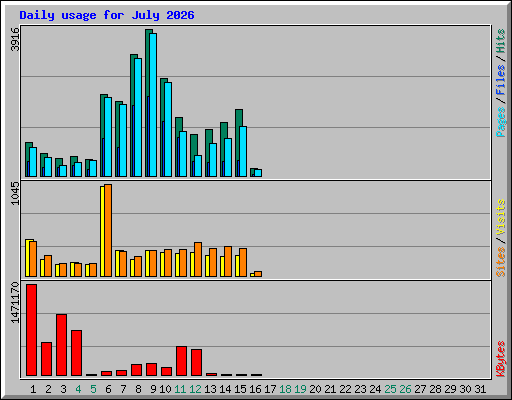This screenshot has height=400, width=512.
Task: Click the green weekend day 5 label
Action: coord(93,389)
